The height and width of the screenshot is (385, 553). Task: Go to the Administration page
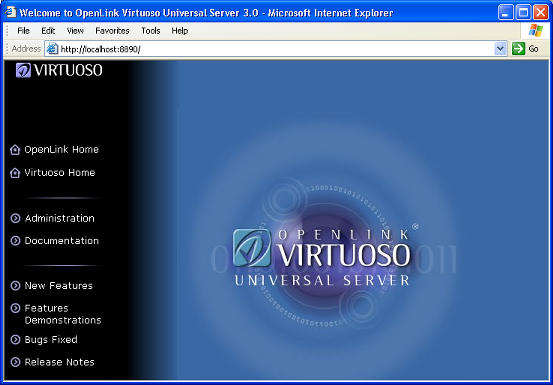pyautogui.click(x=60, y=218)
